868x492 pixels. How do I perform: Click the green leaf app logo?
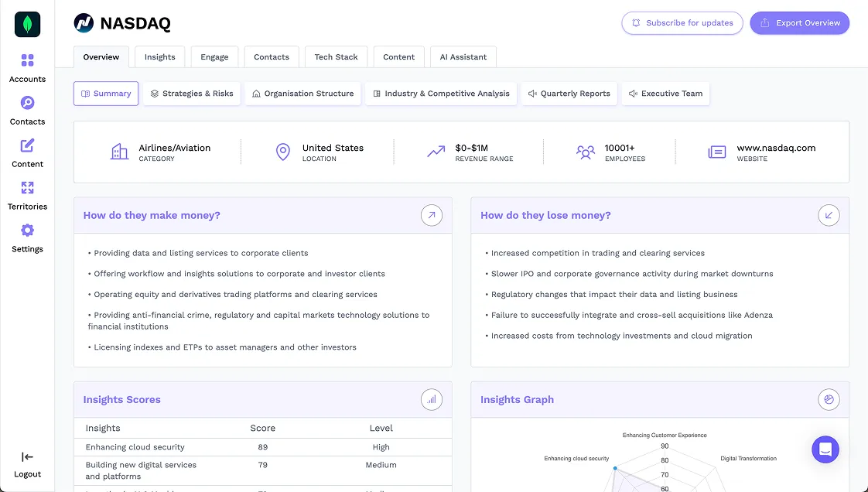pyautogui.click(x=27, y=24)
